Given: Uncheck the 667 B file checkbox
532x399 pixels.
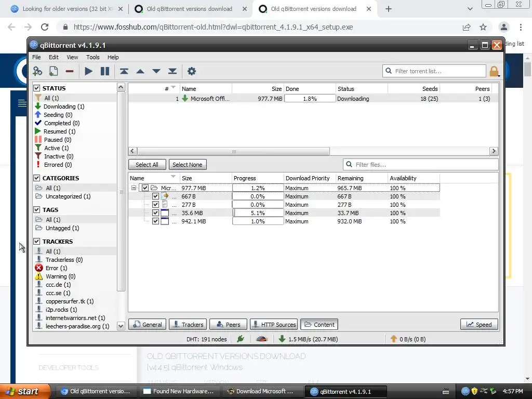Looking at the screenshot, I should click(x=155, y=196).
